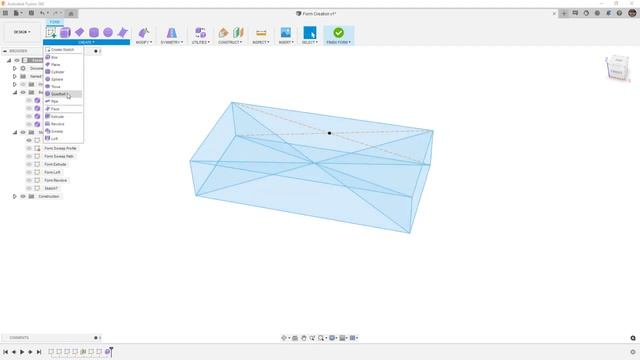Screen dimensions: 640x360
Task: Click the Construct offset plane icon
Action: click(x=223, y=33)
